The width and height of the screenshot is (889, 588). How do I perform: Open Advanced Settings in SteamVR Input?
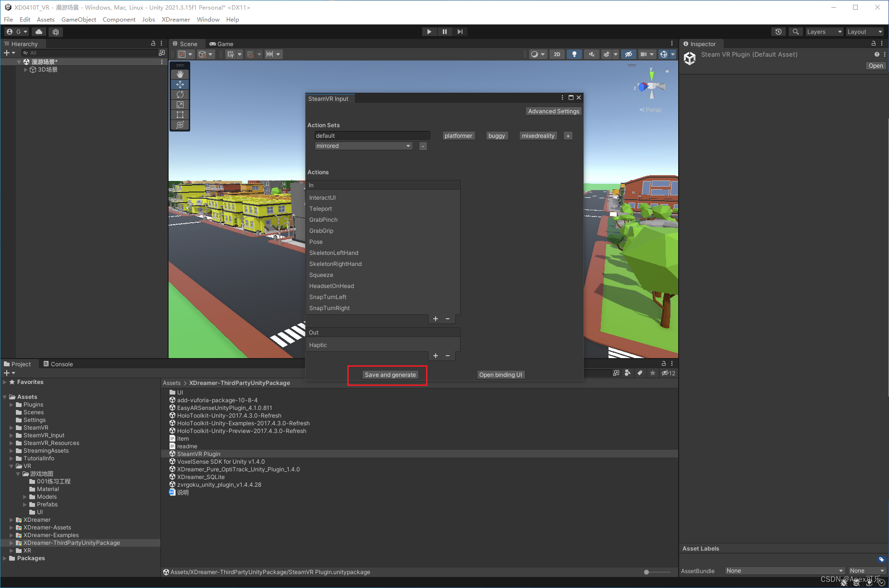pyautogui.click(x=554, y=111)
